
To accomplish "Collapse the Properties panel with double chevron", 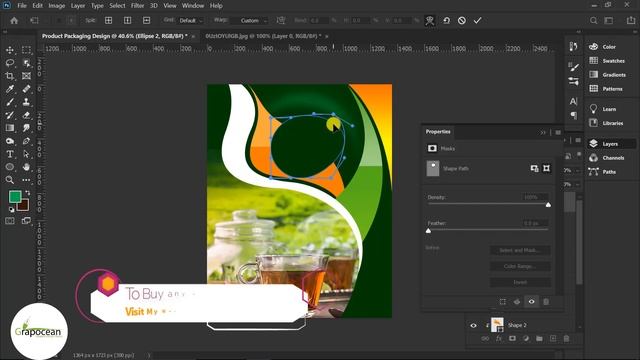I will (x=543, y=132).
